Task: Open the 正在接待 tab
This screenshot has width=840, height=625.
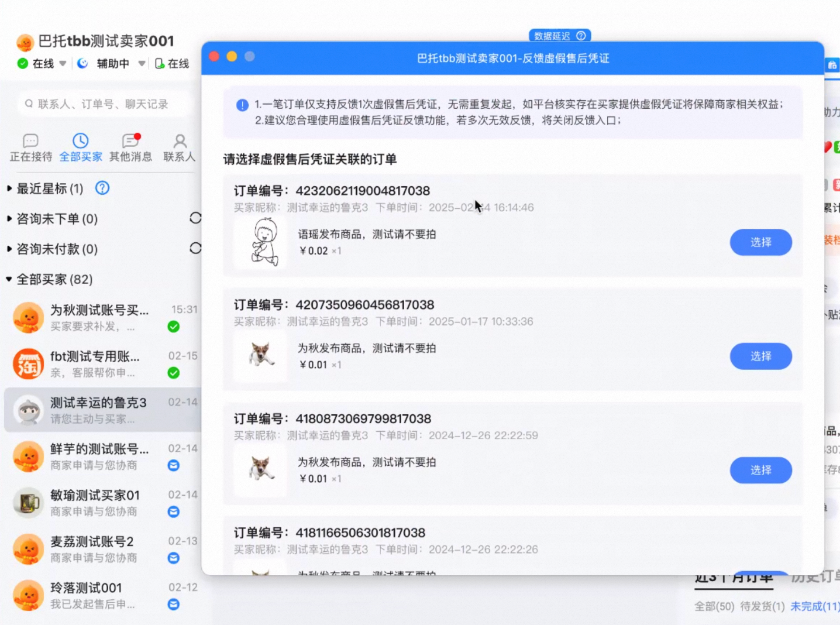Action: coord(31,148)
